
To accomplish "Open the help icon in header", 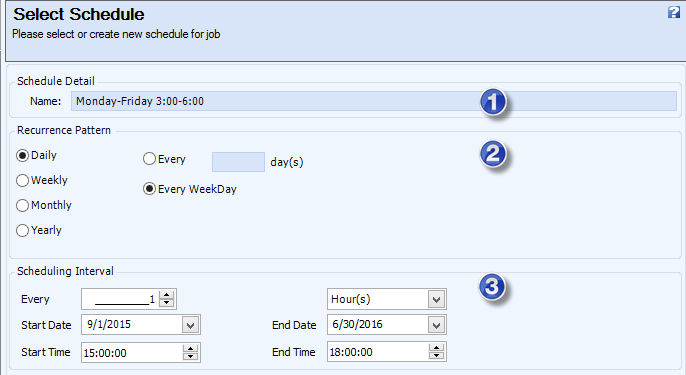I will point(674,12).
